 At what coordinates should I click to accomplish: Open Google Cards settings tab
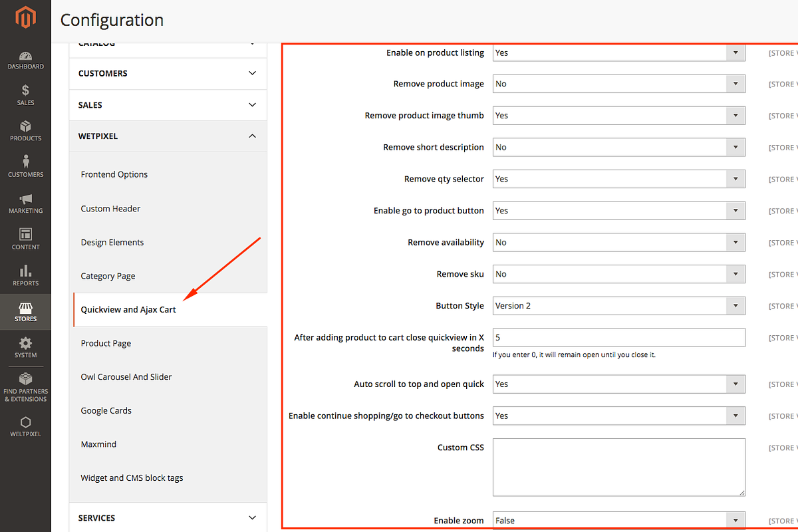pyautogui.click(x=106, y=410)
